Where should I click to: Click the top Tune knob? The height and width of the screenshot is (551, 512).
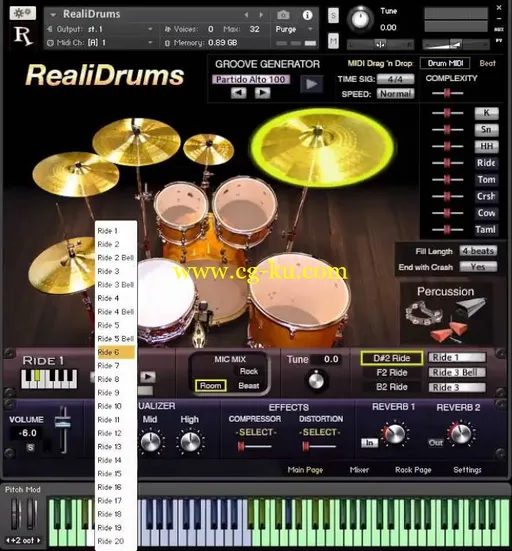click(360, 19)
